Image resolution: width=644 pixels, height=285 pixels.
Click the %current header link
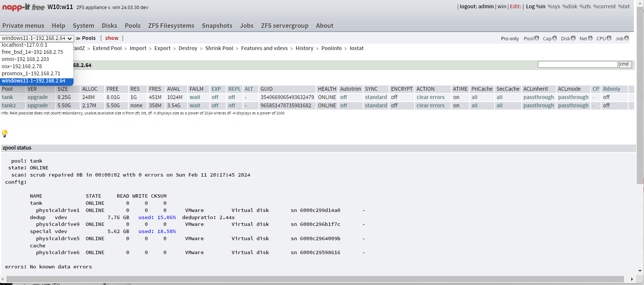604,6
